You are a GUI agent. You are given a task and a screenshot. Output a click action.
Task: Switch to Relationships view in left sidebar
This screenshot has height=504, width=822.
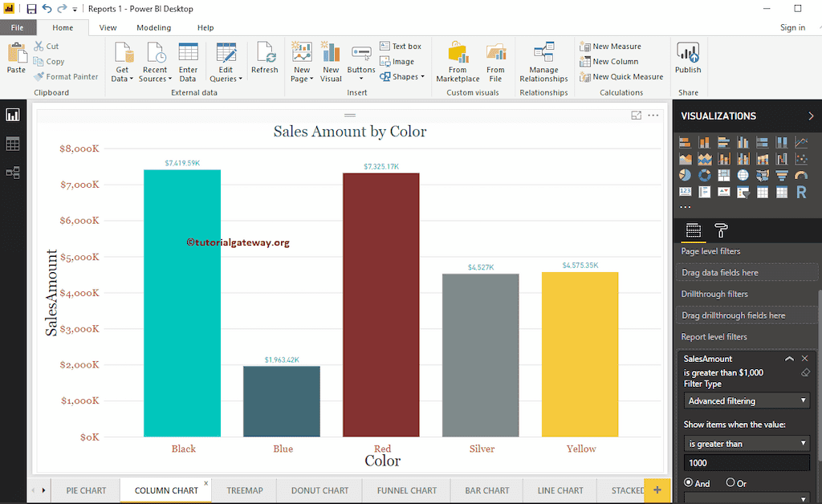[x=13, y=173]
